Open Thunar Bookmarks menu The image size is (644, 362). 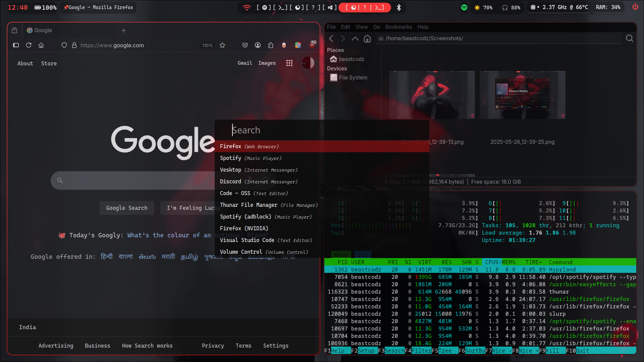coord(398,27)
